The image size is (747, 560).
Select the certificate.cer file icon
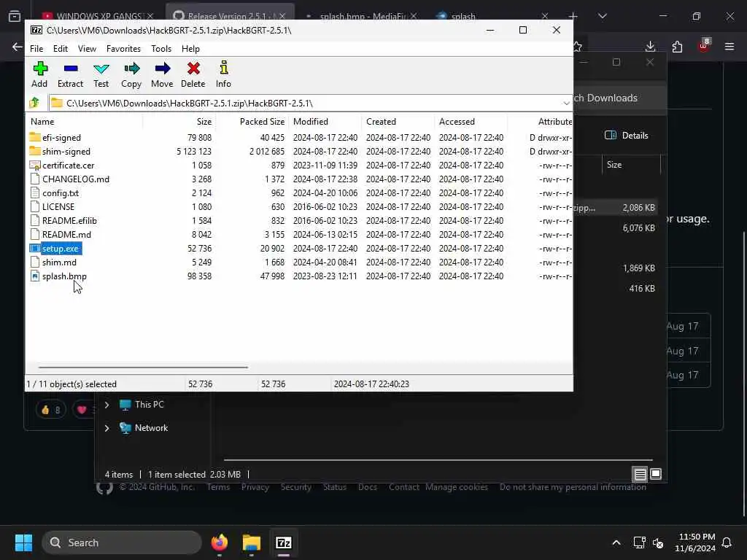(35, 166)
